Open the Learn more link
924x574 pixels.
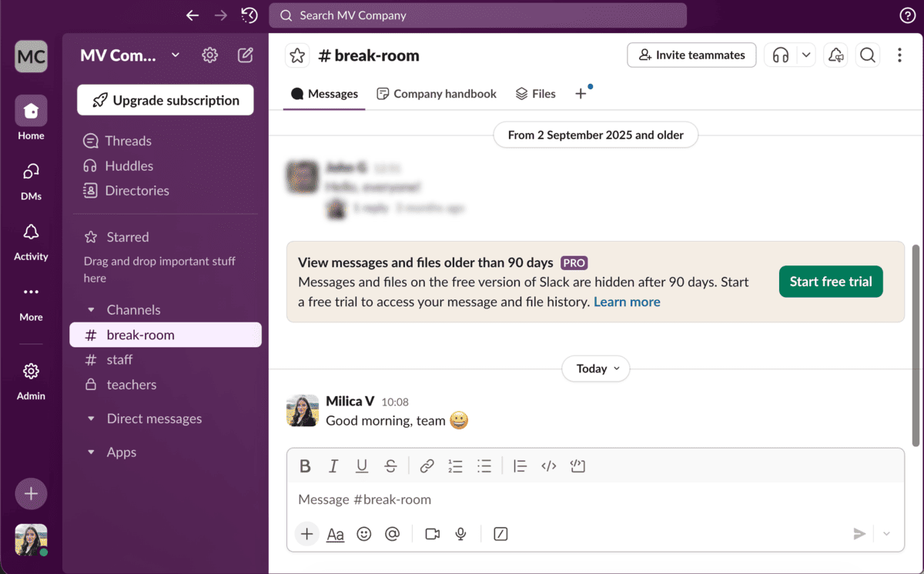[627, 302]
